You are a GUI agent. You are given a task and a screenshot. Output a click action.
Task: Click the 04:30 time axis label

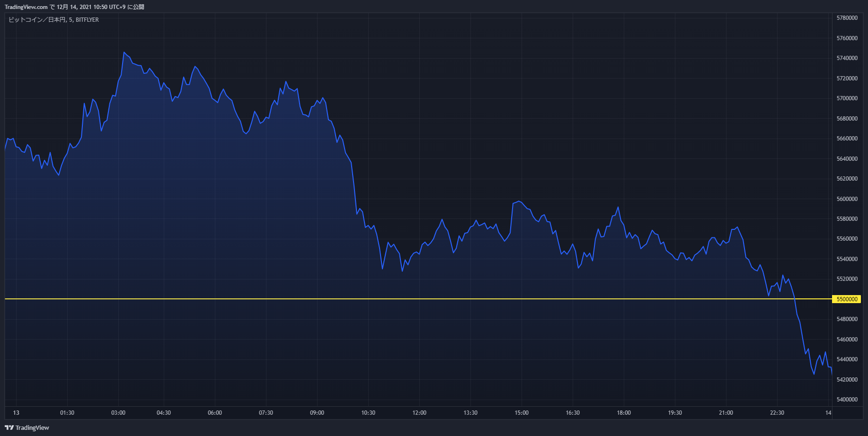tap(164, 413)
